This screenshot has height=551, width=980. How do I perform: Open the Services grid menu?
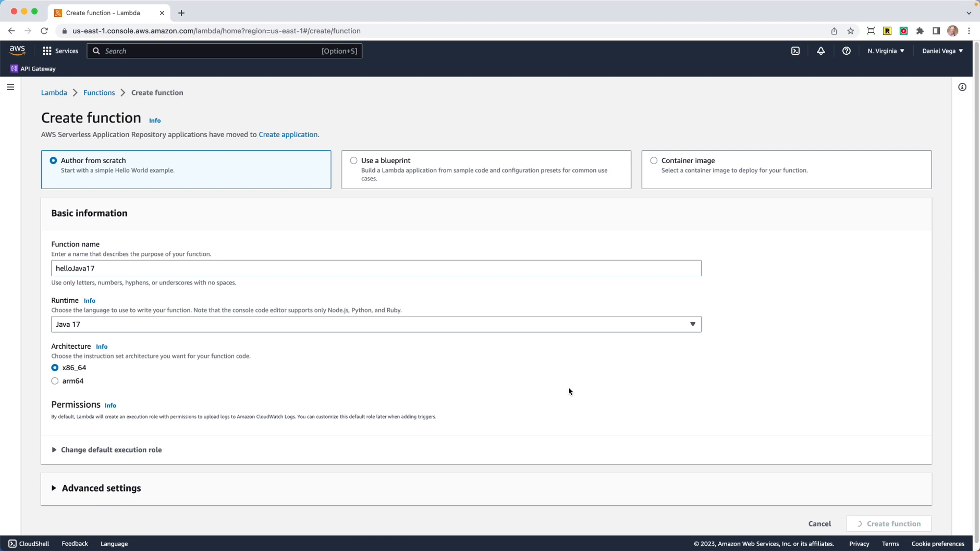60,51
